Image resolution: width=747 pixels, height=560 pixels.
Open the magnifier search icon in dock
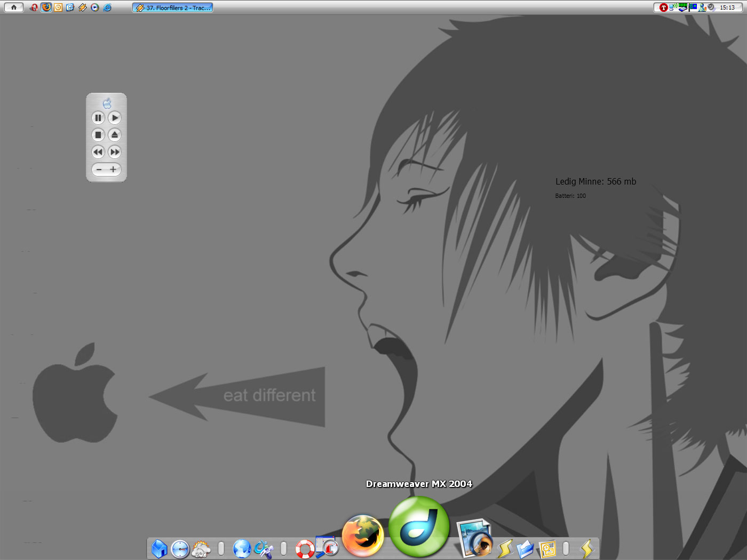327,547
